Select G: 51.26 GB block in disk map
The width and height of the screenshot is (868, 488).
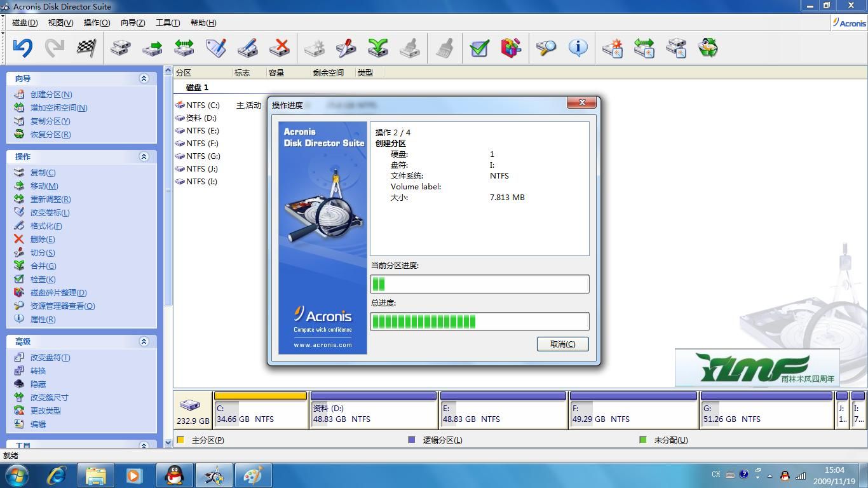(x=766, y=410)
